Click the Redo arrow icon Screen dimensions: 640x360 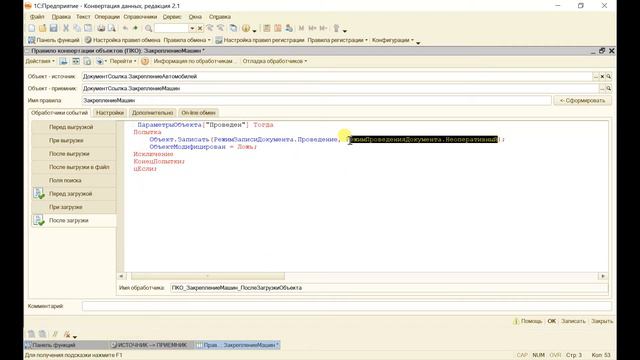136,28
